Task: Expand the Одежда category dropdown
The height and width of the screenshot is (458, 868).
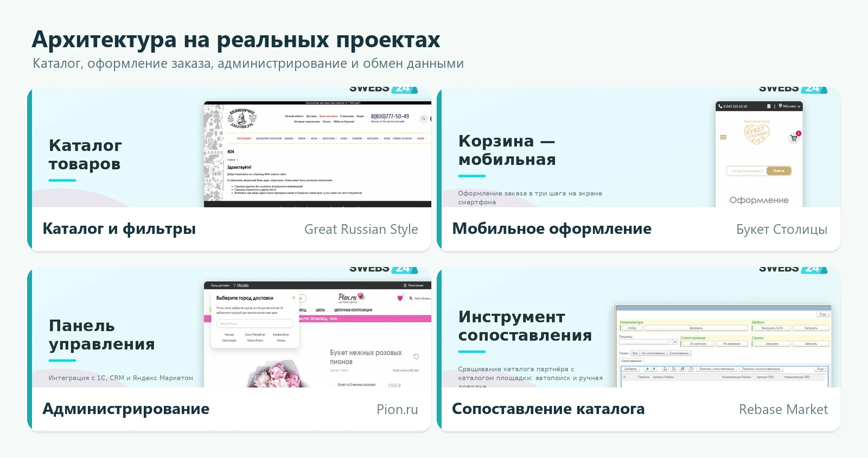Action: click(x=295, y=138)
